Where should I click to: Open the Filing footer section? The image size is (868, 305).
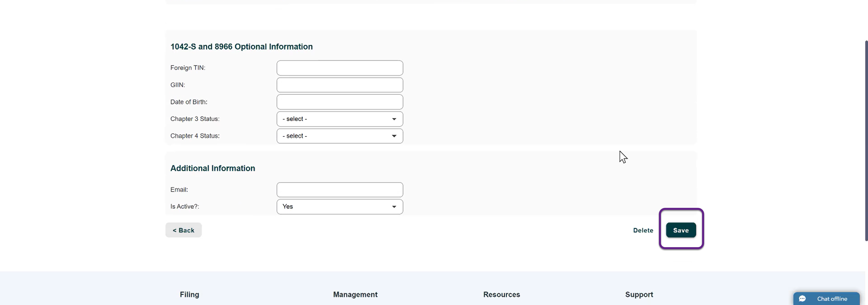tap(189, 295)
